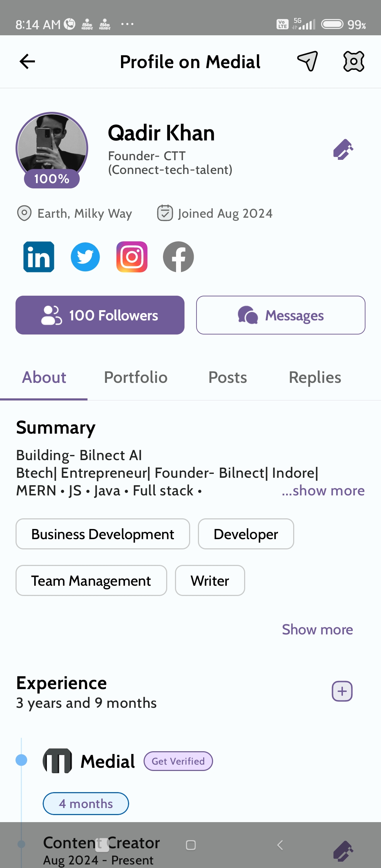Switch to the Portfolio tab

(x=135, y=378)
